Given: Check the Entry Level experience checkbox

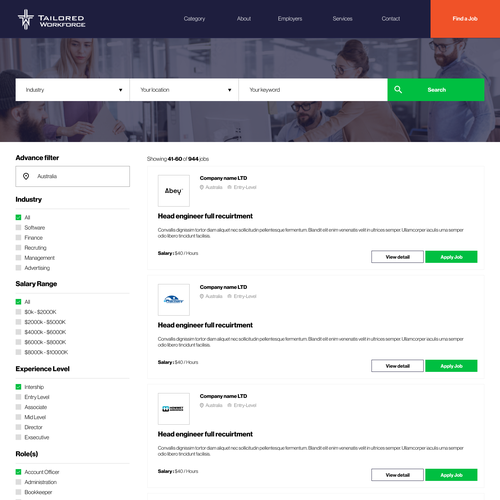Looking at the screenshot, I should pyautogui.click(x=18, y=397).
